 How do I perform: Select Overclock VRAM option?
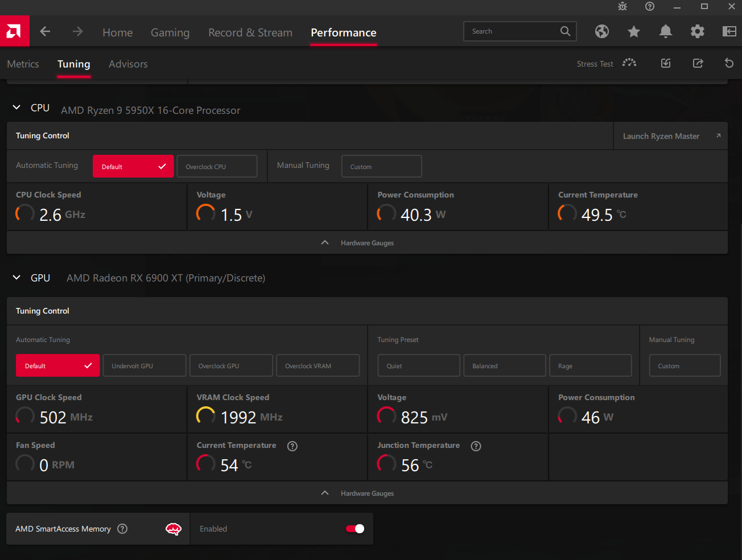click(x=318, y=365)
